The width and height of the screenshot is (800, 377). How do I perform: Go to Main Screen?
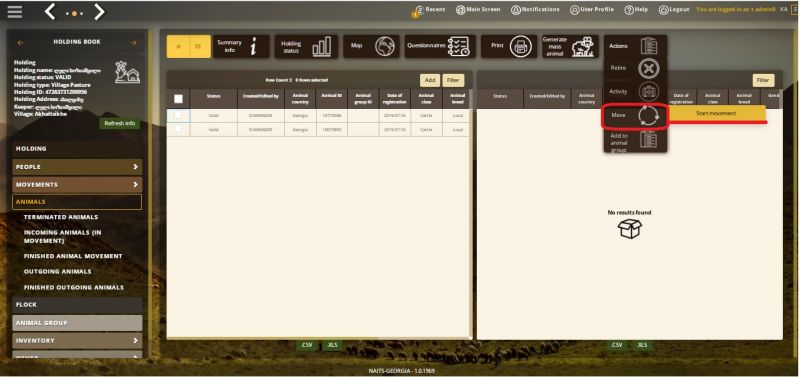478,10
